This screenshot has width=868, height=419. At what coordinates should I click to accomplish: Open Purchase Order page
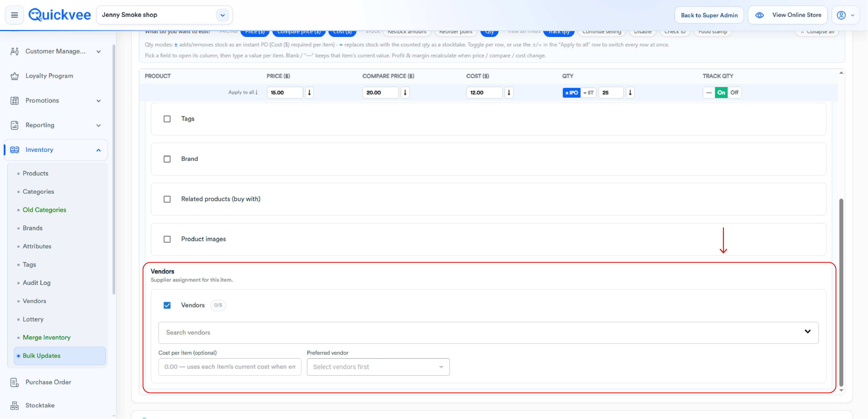click(x=48, y=382)
